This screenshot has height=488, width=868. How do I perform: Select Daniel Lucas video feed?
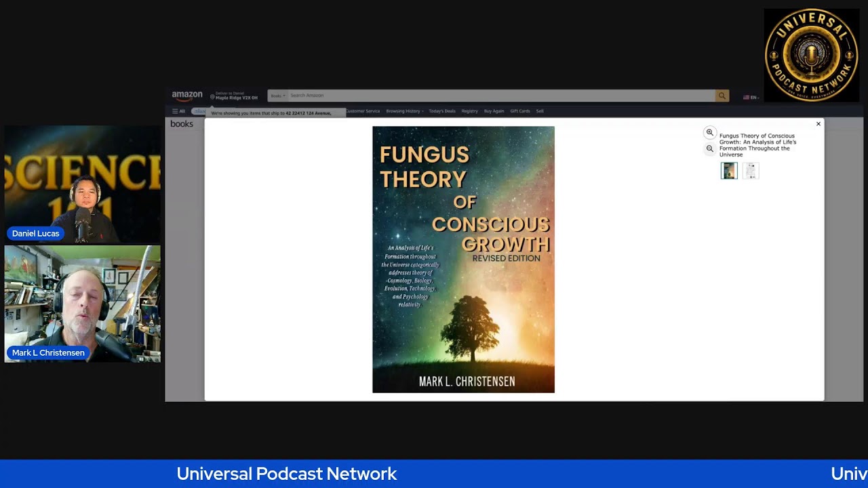pyautogui.click(x=83, y=184)
